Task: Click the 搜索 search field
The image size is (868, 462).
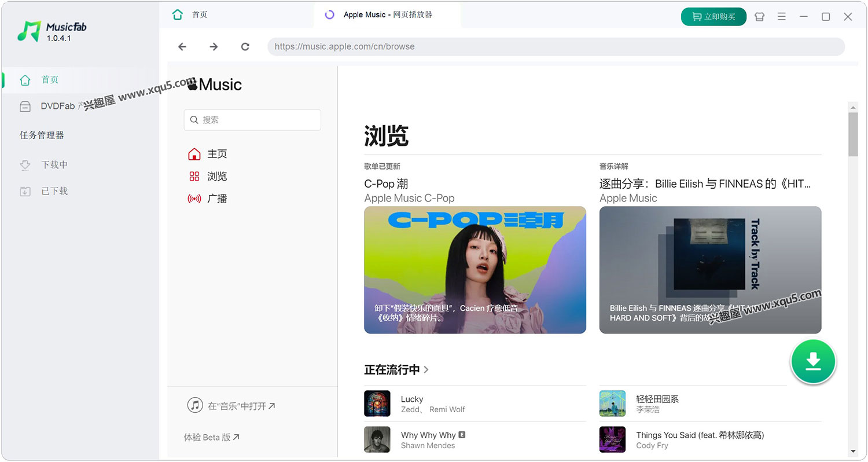Action: (x=252, y=120)
